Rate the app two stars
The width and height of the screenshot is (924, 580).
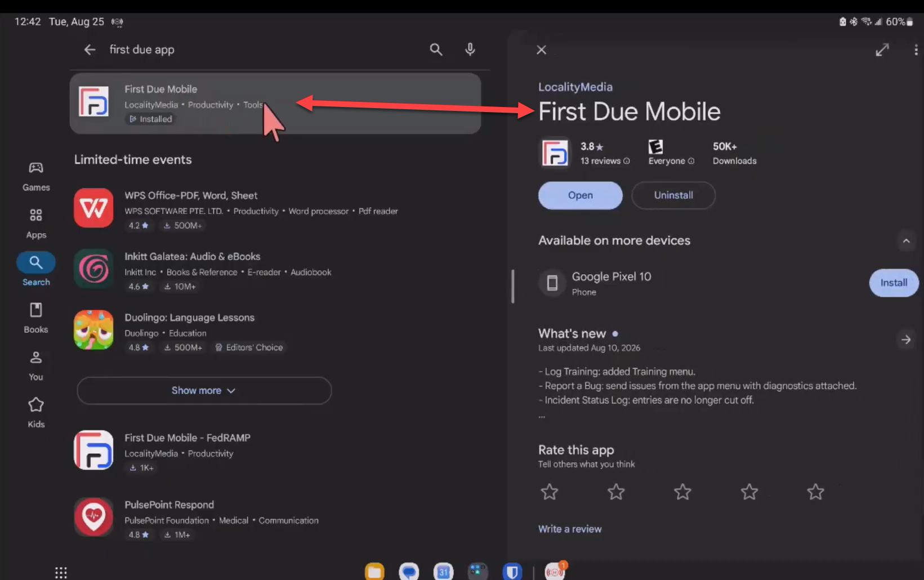(616, 492)
